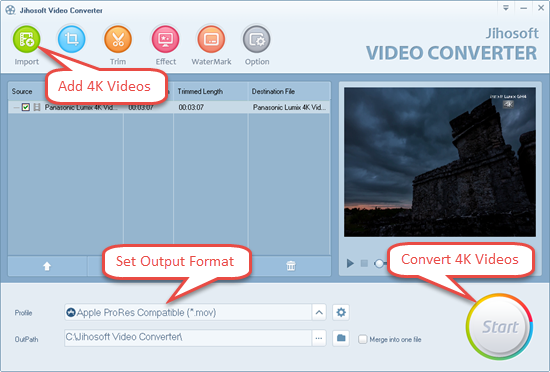Enable Merge into one file
Screen dimensions: 550x372
click(363, 339)
